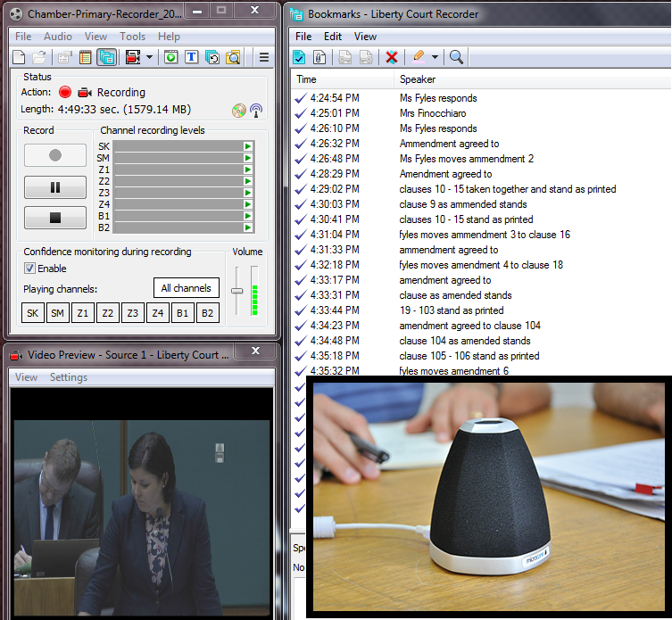Click the red camera Action icon
This screenshot has height=620, width=672.
tap(85, 92)
